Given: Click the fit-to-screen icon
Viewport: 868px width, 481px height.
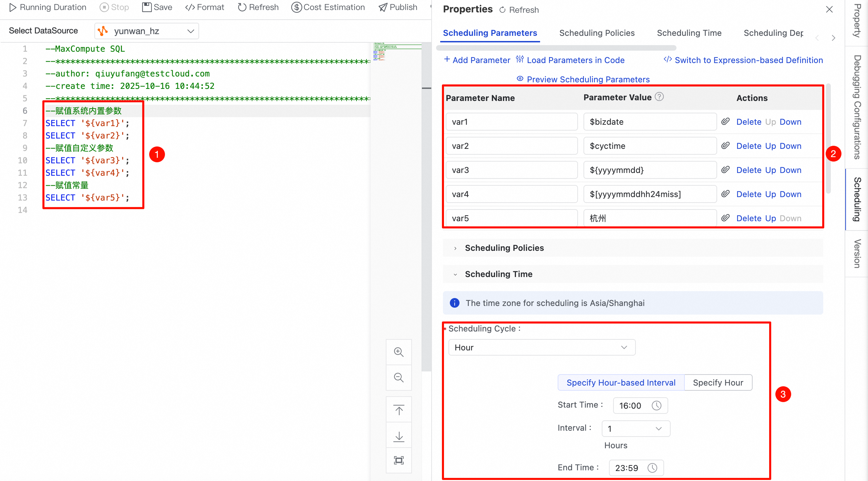Looking at the screenshot, I should (399, 460).
